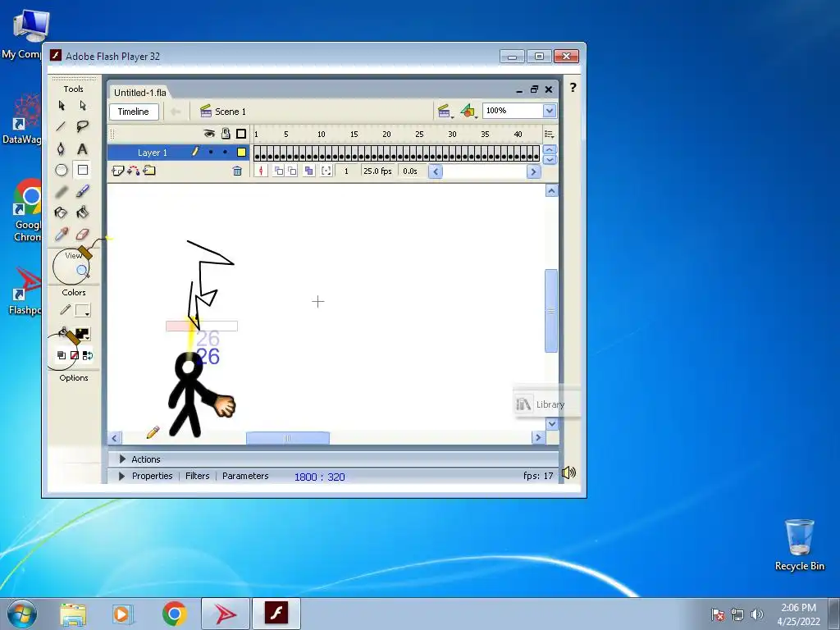Screen dimensions: 840x630
Task: Click the horizontal stage scrollbar thumb
Action: 288,438
